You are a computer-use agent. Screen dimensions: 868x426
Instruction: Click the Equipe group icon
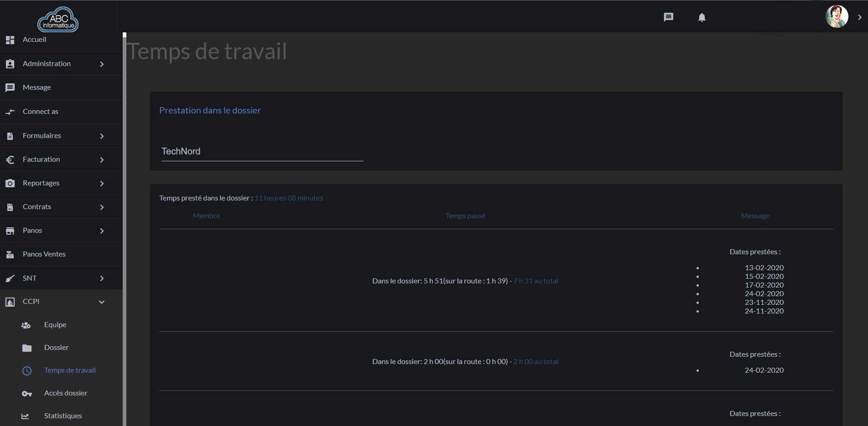coord(26,325)
